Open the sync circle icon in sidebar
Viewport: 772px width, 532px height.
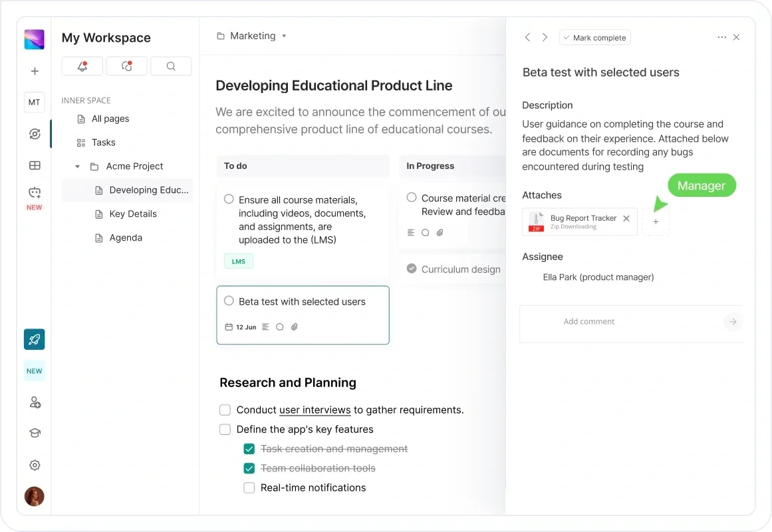click(x=35, y=134)
